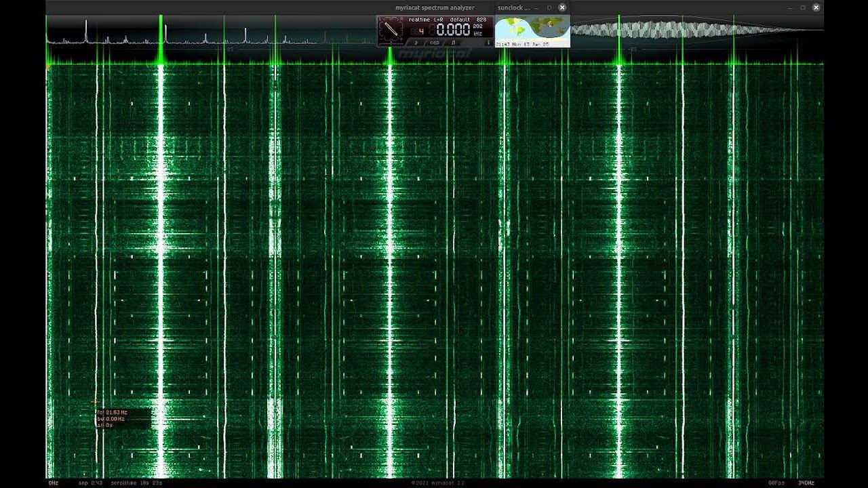Minimize the sunclock window
The image size is (868, 488).
point(536,7)
